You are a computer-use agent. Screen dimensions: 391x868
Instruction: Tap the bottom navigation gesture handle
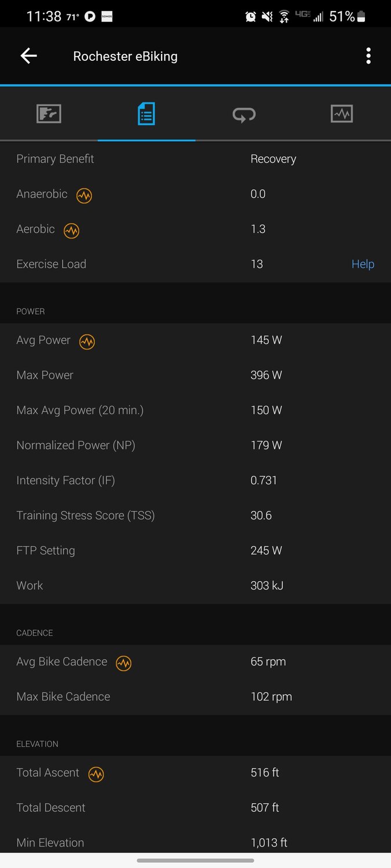click(x=195, y=860)
